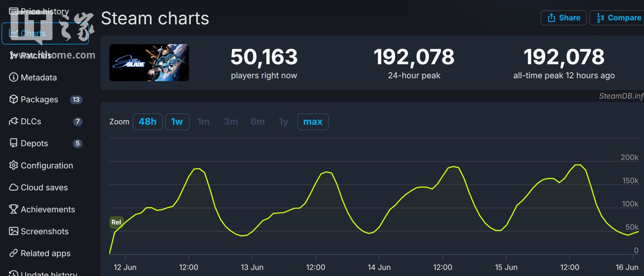Screen dimensions: 644x276
Task: Set chart zoom to max
Action: (x=313, y=122)
